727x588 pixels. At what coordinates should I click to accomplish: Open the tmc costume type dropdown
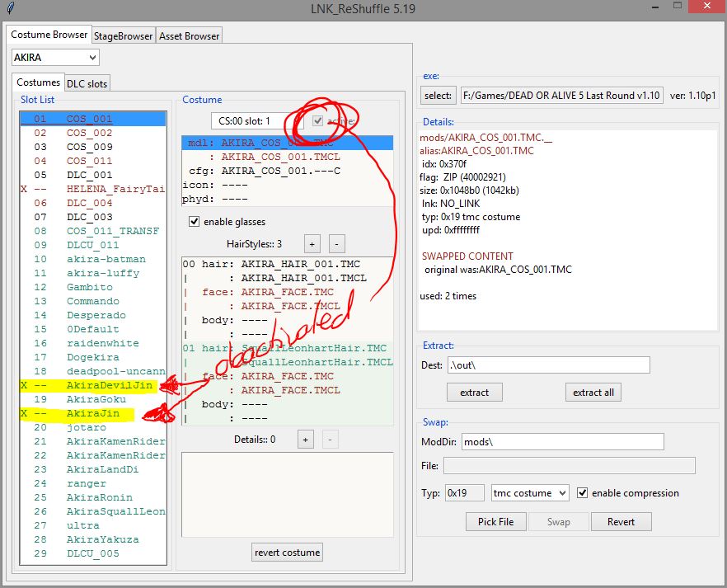coord(530,493)
